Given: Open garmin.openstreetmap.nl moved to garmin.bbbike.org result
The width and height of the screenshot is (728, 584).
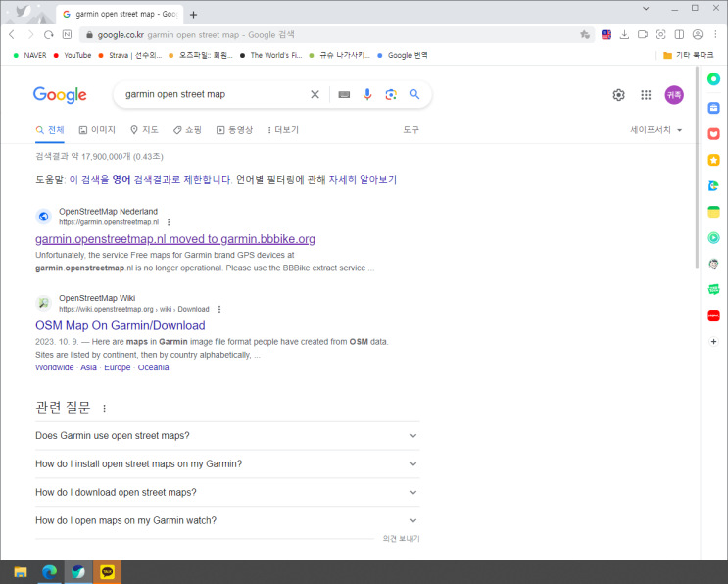Looking at the screenshot, I should [175, 239].
